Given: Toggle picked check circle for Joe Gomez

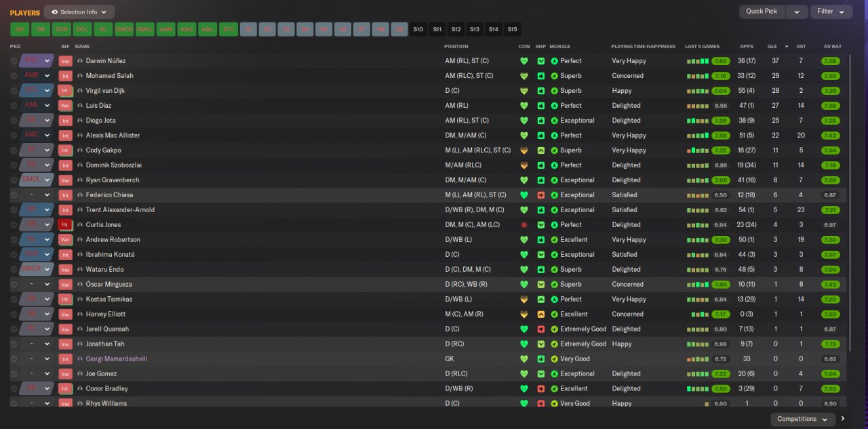Looking at the screenshot, I should pos(14,374).
